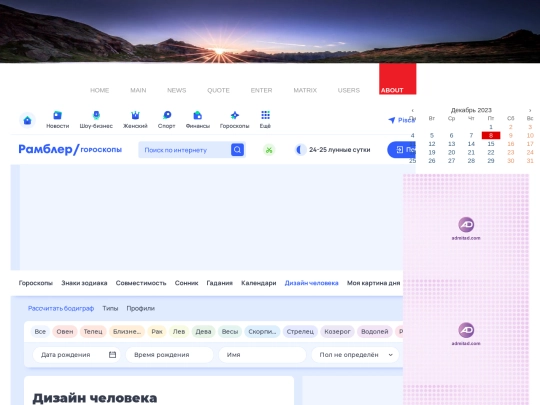Open the Pisces location link
540x405 pixels.
tap(402, 120)
